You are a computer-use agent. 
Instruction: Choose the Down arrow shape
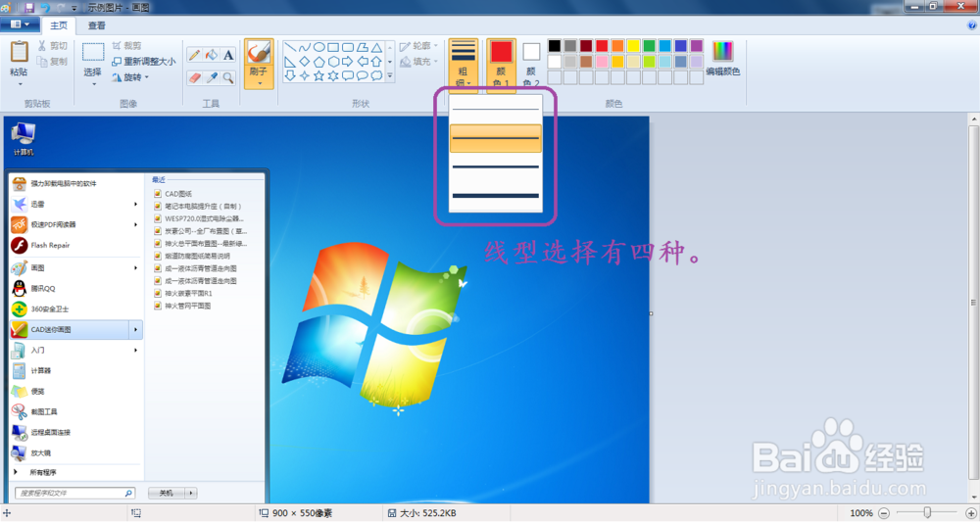290,75
